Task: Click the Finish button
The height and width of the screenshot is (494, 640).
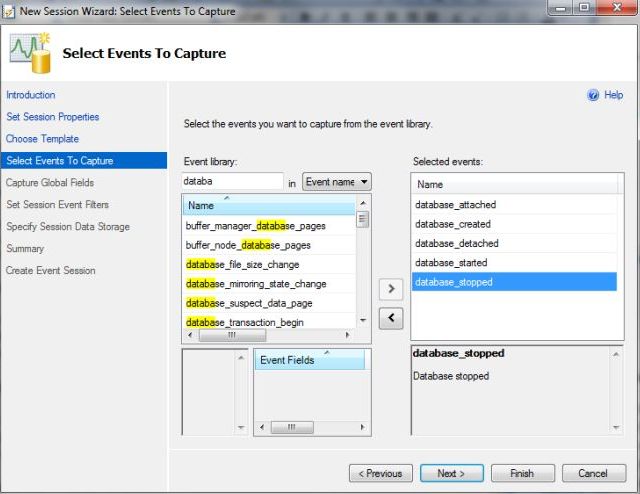Action: coord(523,474)
